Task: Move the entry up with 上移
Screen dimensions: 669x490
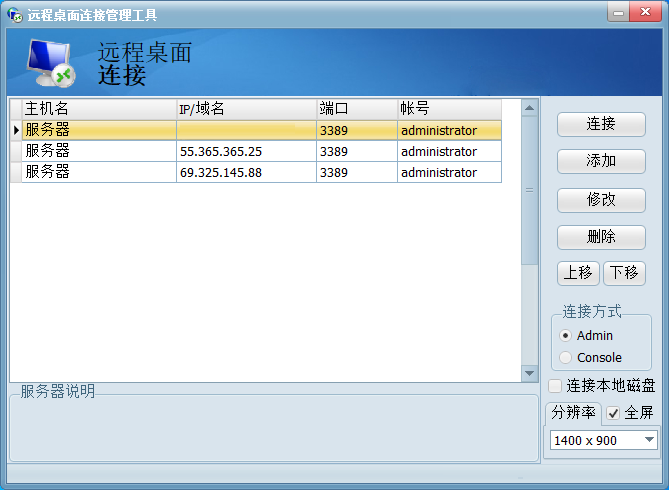Action: [578, 273]
